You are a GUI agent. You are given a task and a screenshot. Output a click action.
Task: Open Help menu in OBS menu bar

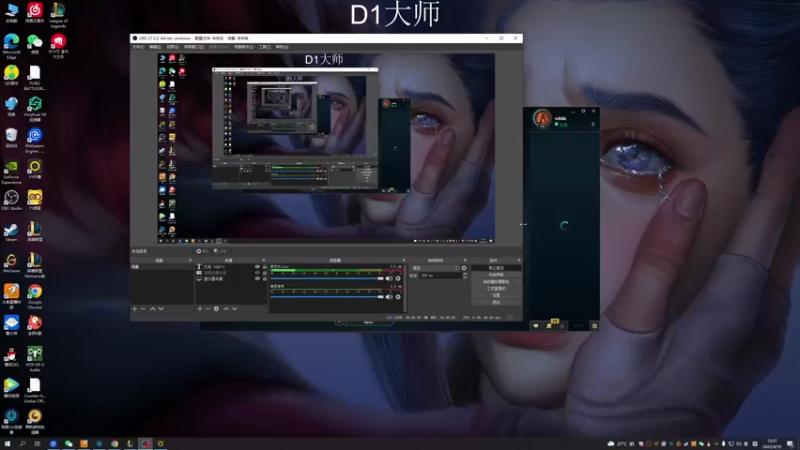[282, 47]
